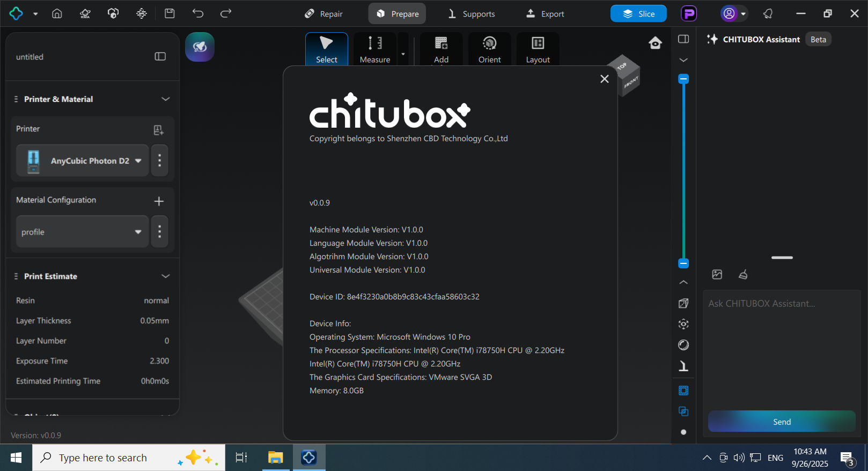Viewport: 868px width, 471px height.
Task: Click the hexagon cubes icon in top bar
Action: (x=113, y=13)
